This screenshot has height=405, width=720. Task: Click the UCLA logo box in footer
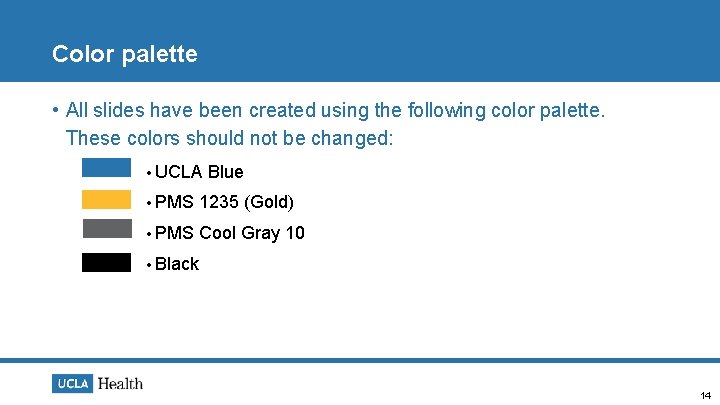coord(73,383)
